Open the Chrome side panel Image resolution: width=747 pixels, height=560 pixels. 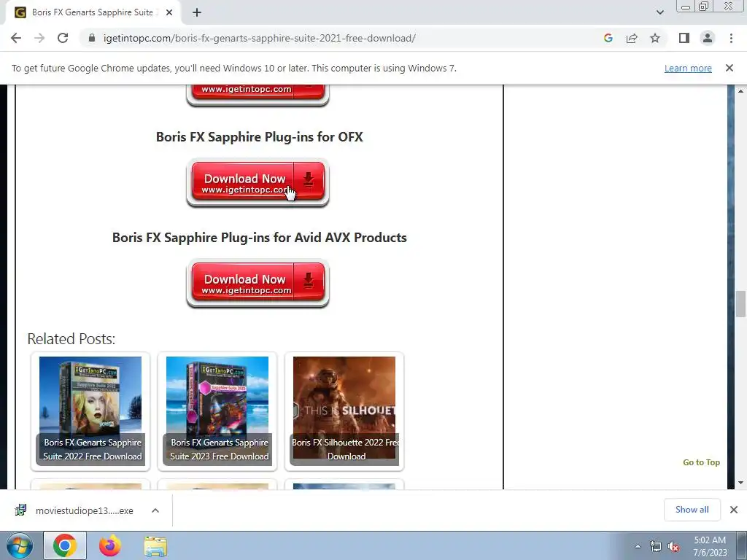coord(684,38)
